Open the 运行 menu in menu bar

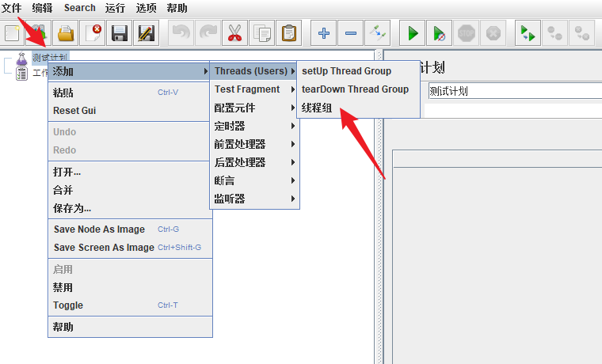pyautogui.click(x=115, y=8)
